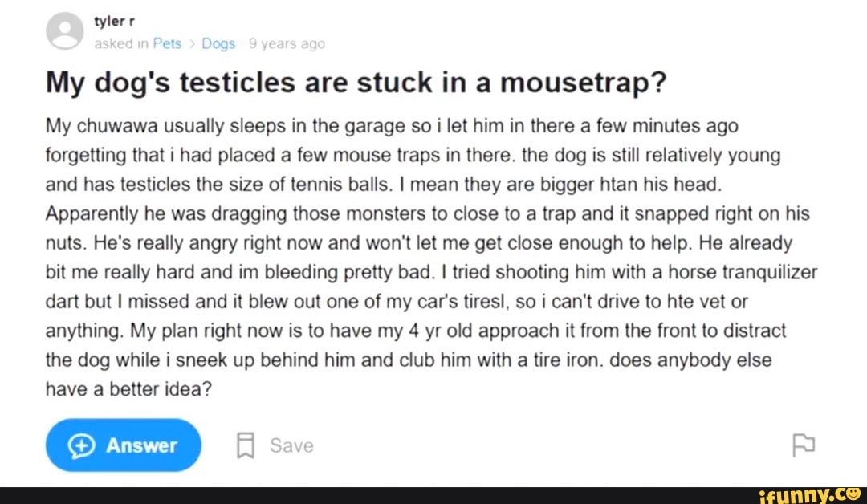Click the breadcrumb arrow between Pets and Dogs
Image resolution: width=867 pixels, height=504 pixels.
click(192, 44)
